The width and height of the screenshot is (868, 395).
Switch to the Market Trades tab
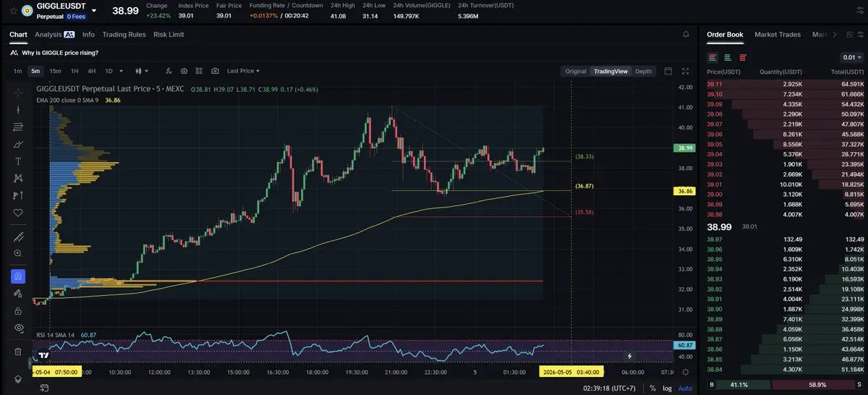(778, 34)
